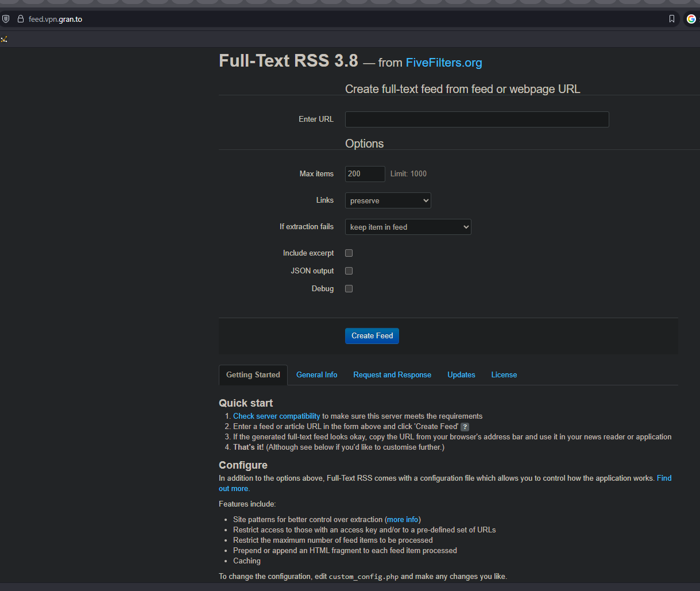Click the question mark help icon
The height and width of the screenshot is (591, 700).
point(465,427)
